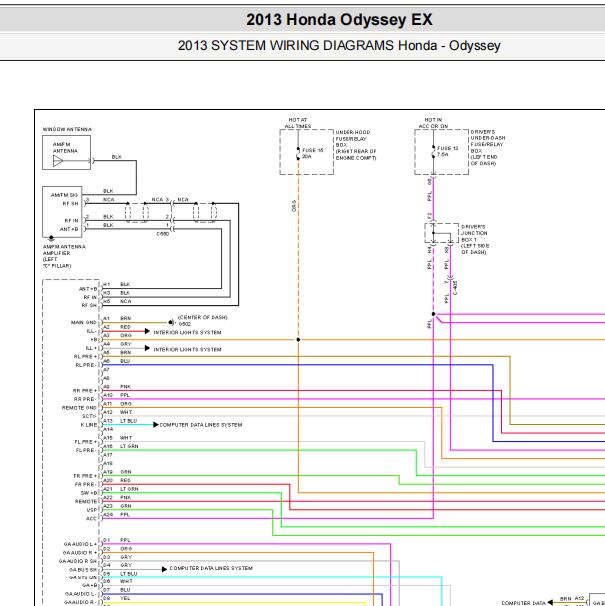Screen dimensions: 605x606
Task: Click the vertical 'ORG' wire label below Fuse 15
Action: tap(294, 206)
